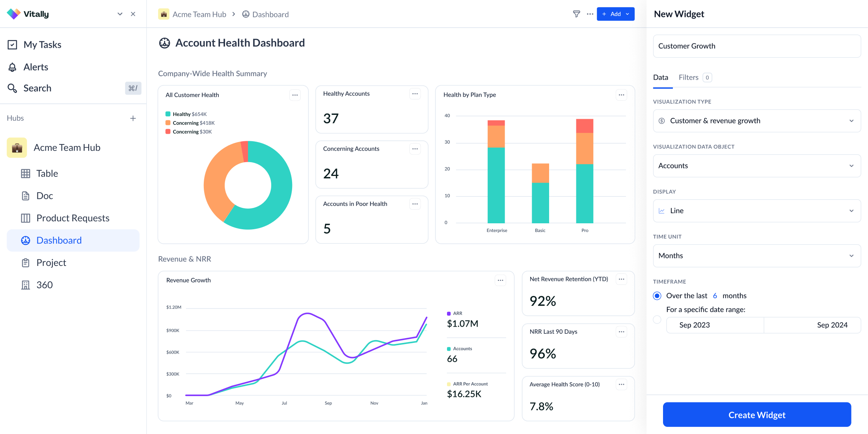Click the 92% Net Revenue Retention value
868x434 pixels.
(543, 301)
